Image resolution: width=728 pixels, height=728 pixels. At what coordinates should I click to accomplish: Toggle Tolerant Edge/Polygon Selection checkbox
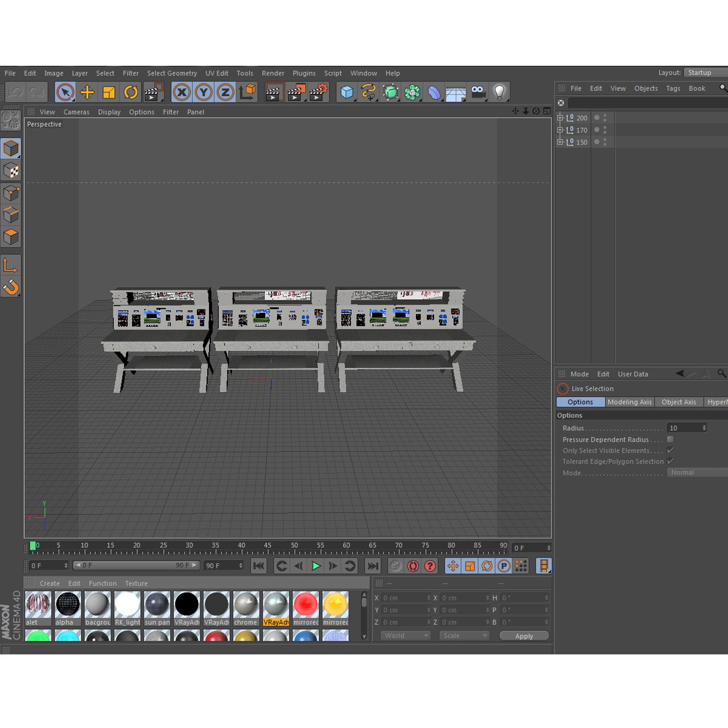[x=670, y=461]
